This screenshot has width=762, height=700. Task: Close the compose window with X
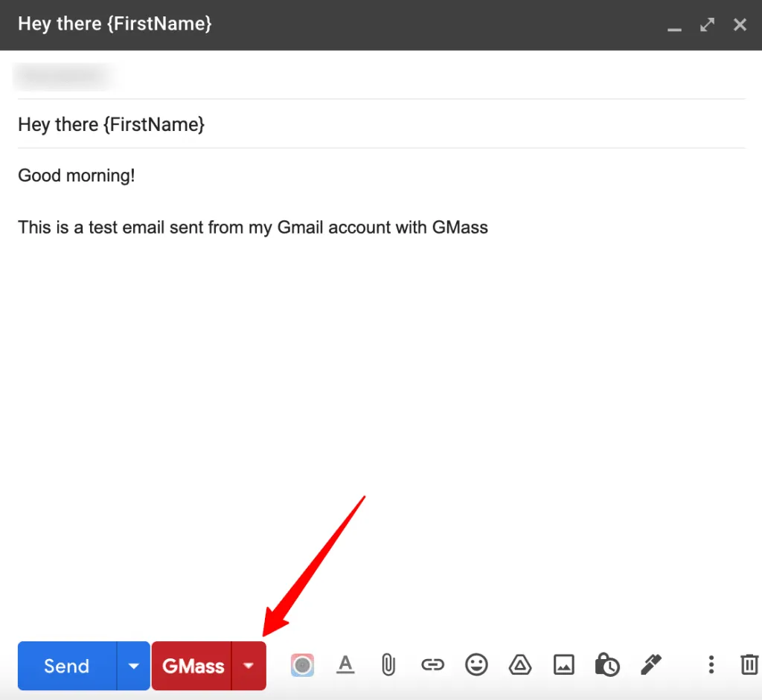coord(740,25)
